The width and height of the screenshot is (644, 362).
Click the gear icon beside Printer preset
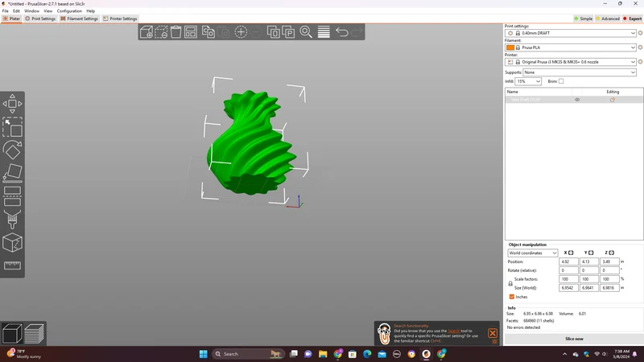[x=640, y=62]
